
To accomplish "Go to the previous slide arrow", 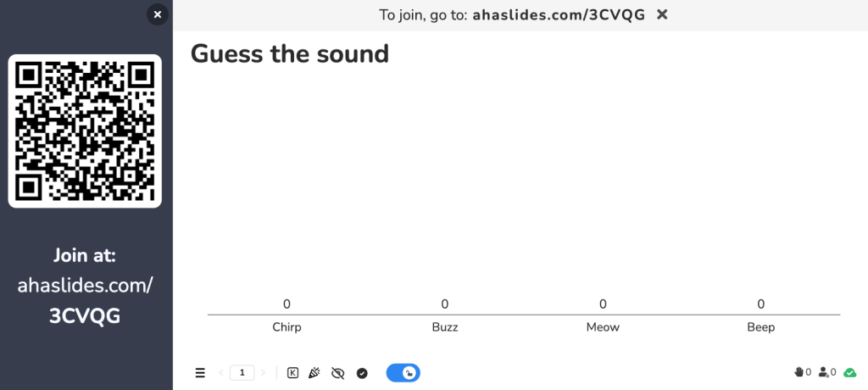I will coord(221,373).
